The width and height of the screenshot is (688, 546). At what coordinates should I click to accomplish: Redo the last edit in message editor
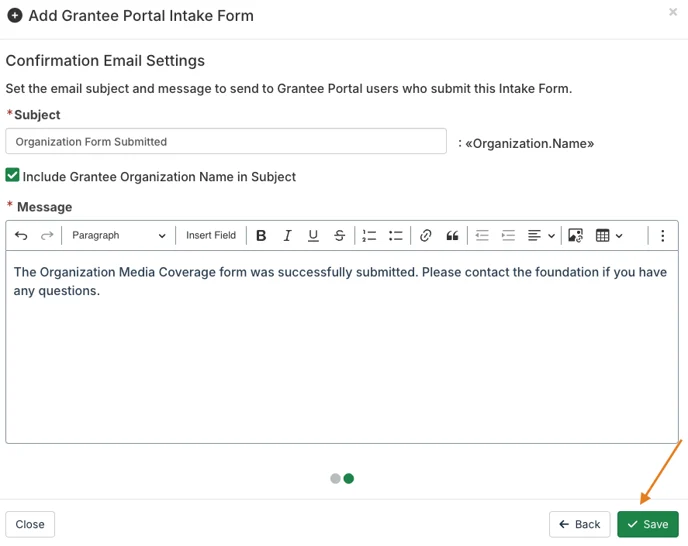[x=47, y=236]
